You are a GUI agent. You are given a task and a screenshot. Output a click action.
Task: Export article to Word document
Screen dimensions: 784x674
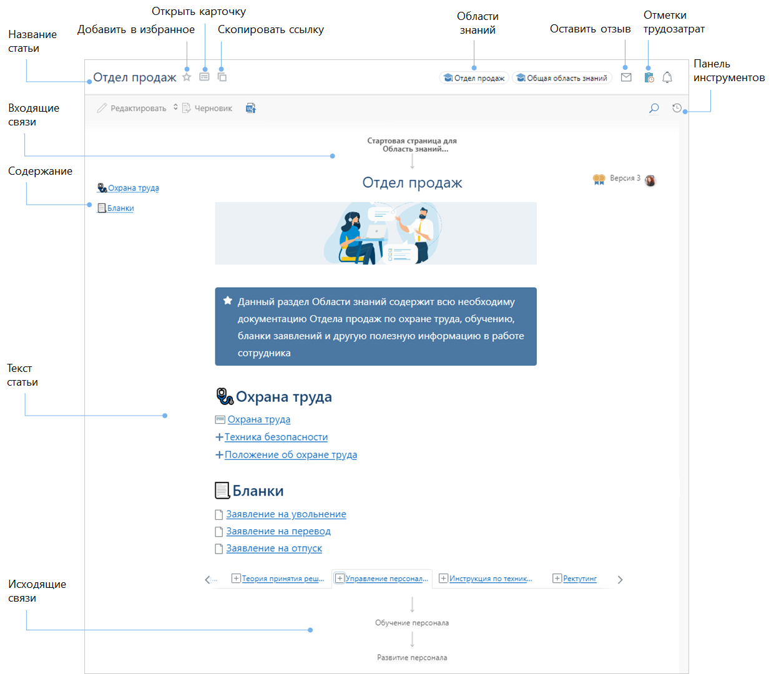pos(250,109)
